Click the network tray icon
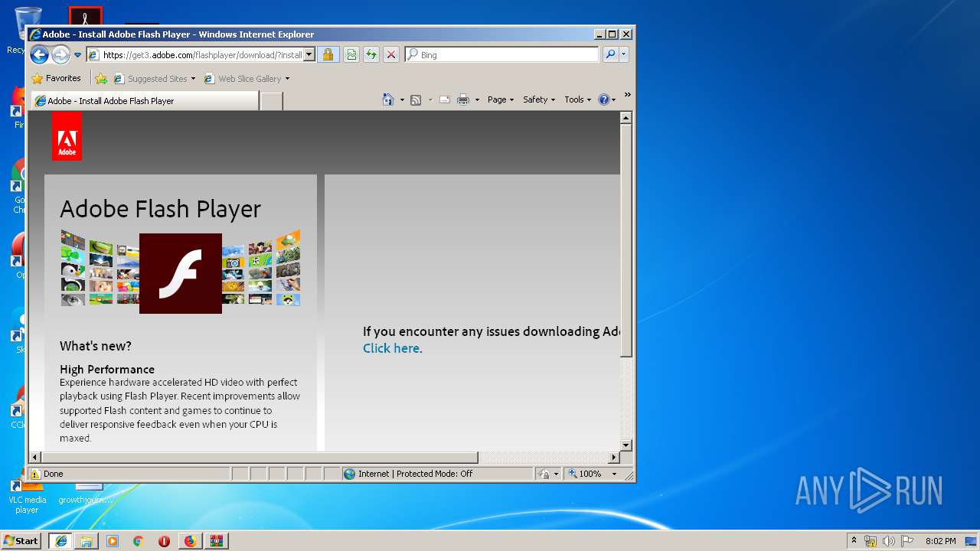The image size is (980, 551). point(871,541)
